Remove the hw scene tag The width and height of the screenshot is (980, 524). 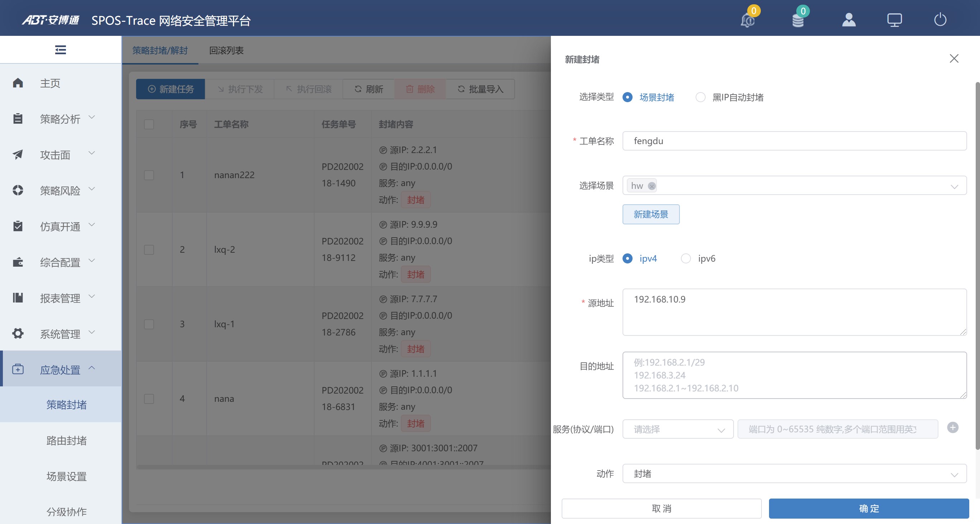pos(652,186)
